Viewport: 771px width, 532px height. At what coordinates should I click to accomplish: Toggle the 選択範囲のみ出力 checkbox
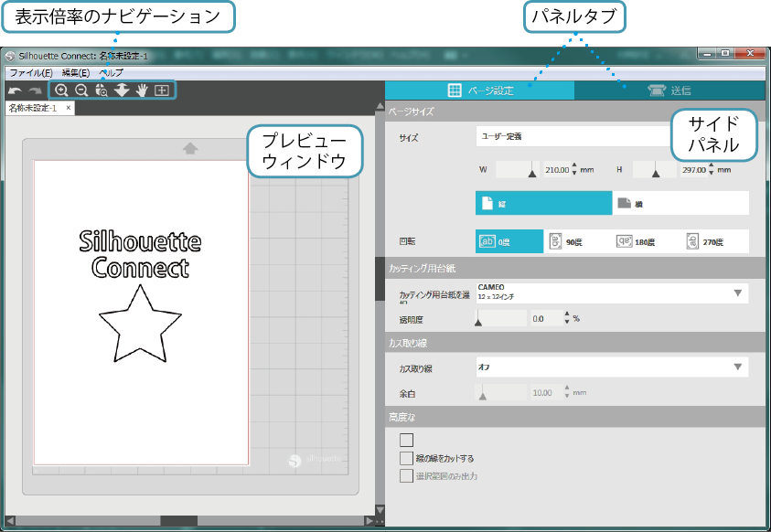pyautogui.click(x=406, y=476)
